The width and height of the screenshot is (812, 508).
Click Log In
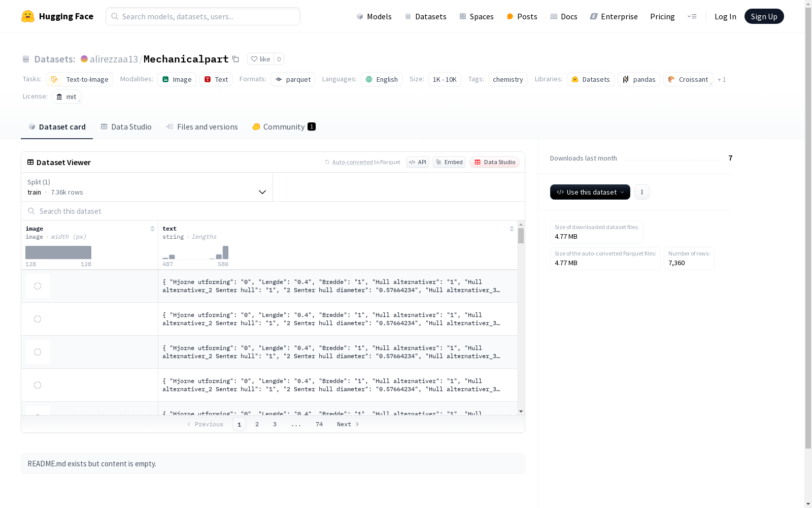pos(725,16)
